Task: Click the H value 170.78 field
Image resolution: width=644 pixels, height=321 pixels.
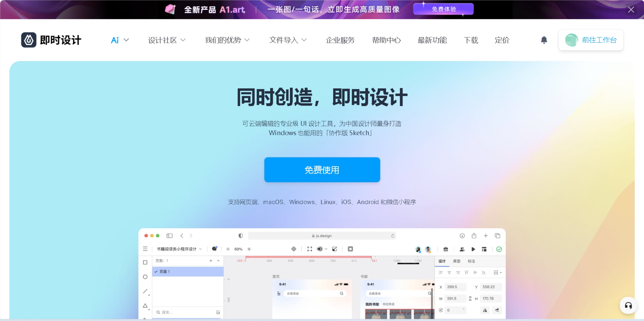Action: click(491, 298)
